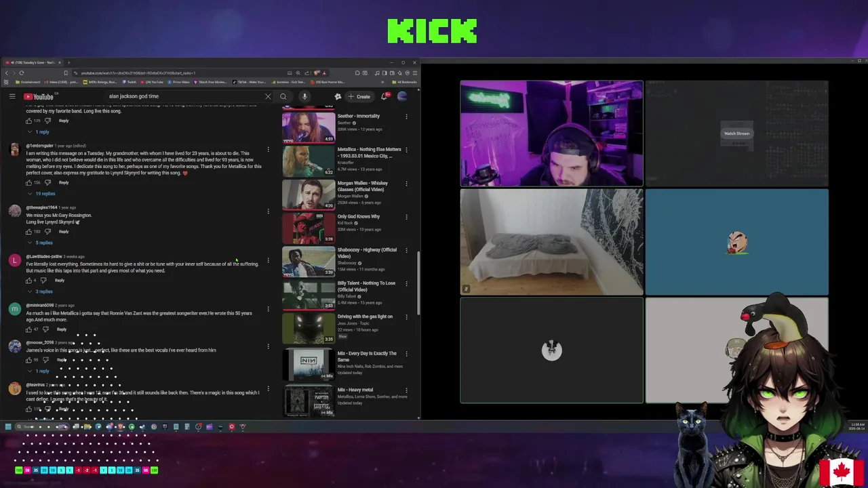The width and height of the screenshot is (868, 488).
Task: Dislike the @1erdemguler comment
Action: coord(47,182)
